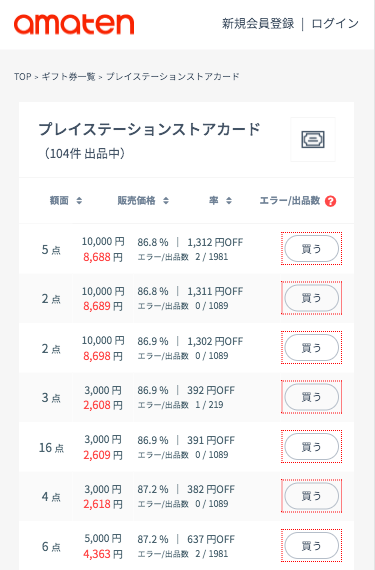The width and height of the screenshot is (375, 570).
Task: Click 買う for the 2,618円 listing
Action: pyautogui.click(x=311, y=496)
